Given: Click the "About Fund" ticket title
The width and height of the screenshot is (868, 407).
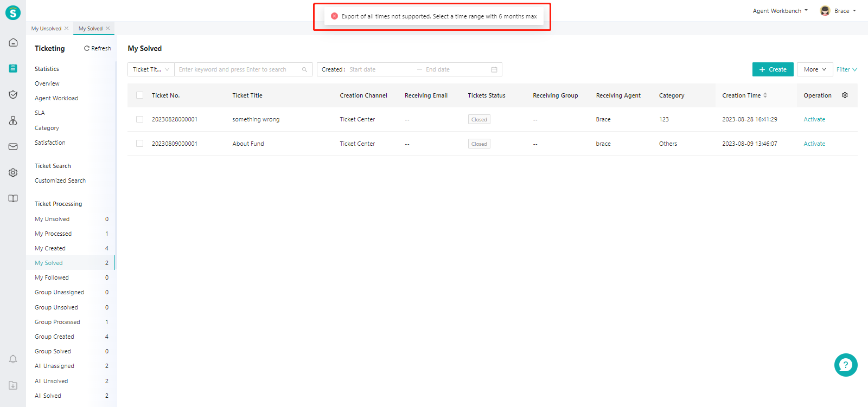Looking at the screenshot, I should click(x=248, y=144).
